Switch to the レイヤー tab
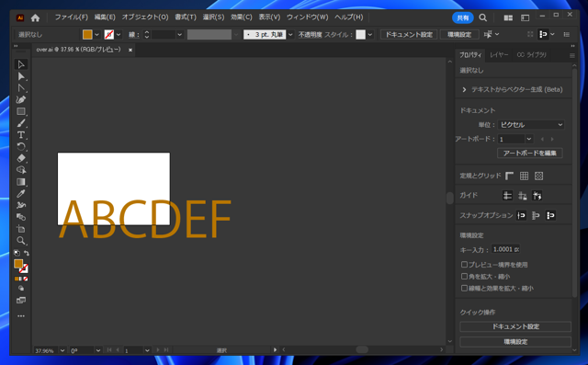Viewport: 588px width, 365px height. [499, 55]
